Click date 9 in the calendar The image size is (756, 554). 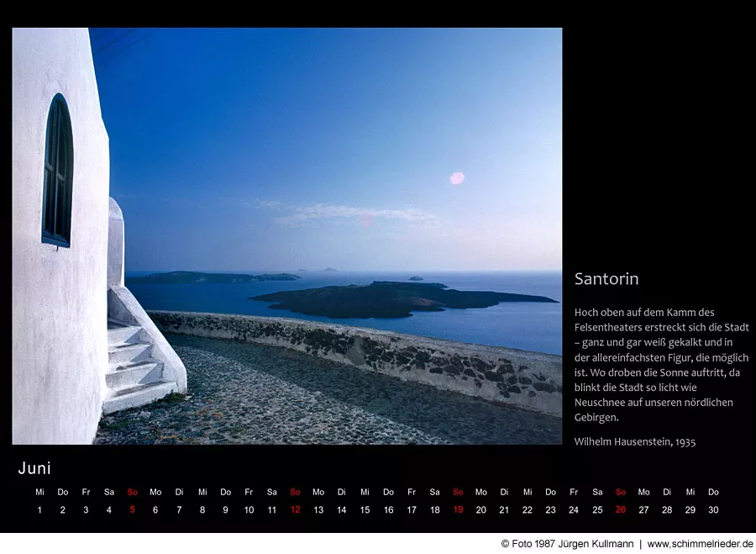click(x=225, y=509)
